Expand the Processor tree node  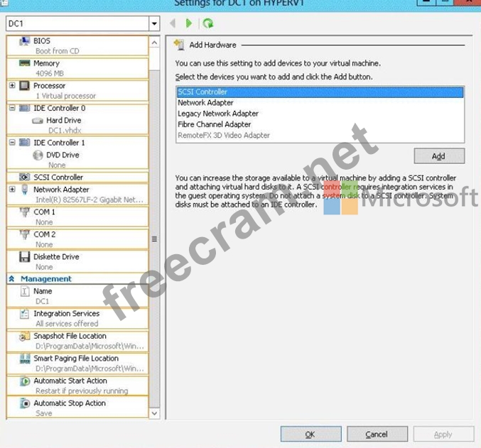coord(12,85)
